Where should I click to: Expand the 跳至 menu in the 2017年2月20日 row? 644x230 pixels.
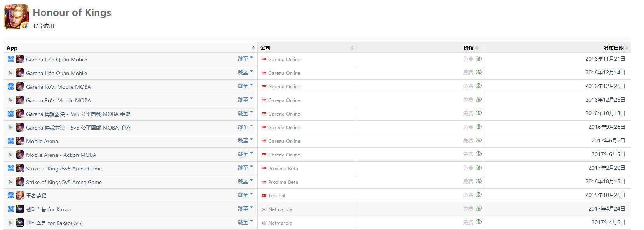tap(245, 168)
